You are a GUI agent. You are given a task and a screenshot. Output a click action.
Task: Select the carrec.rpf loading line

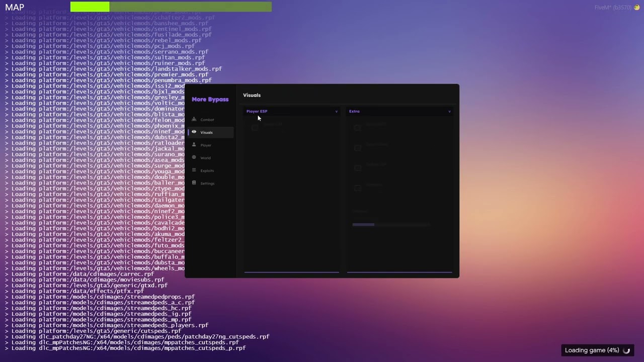point(79,274)
